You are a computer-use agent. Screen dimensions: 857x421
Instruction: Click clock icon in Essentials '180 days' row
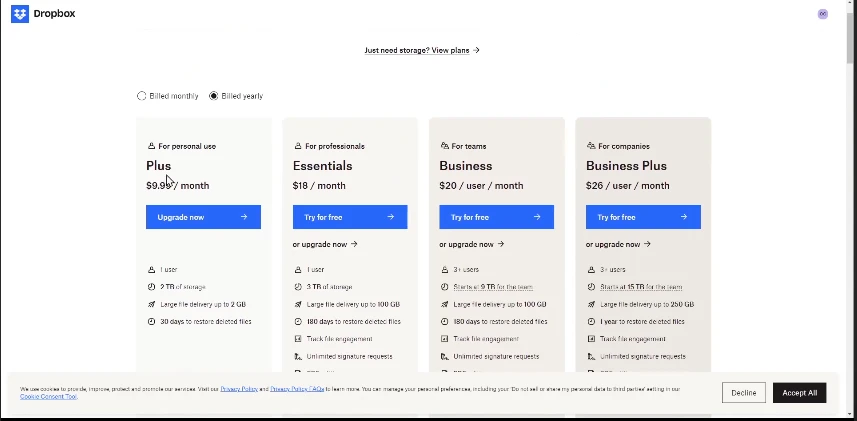(298, 321)
